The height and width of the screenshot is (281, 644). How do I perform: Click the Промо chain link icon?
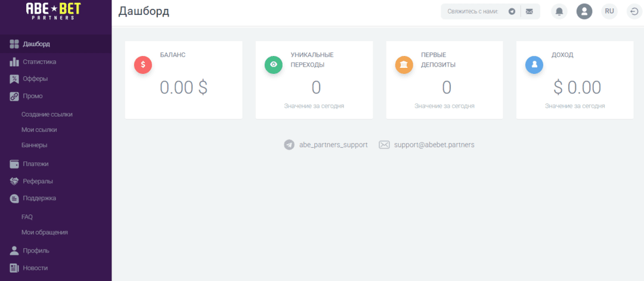click(14, 96)
